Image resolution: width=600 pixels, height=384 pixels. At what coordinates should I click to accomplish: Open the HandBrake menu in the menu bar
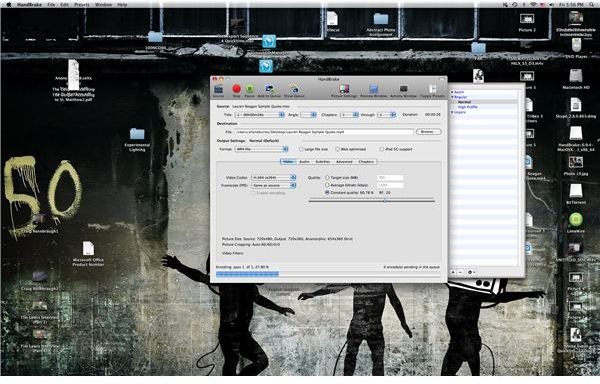click(29, 5)
